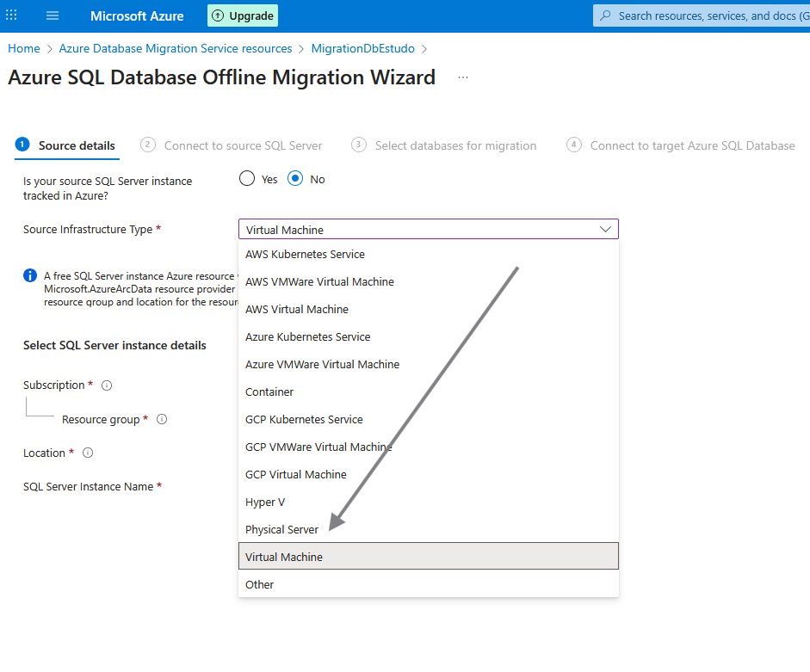Switch to Connect to source SQL Server tab

click(x=243, y=145)
